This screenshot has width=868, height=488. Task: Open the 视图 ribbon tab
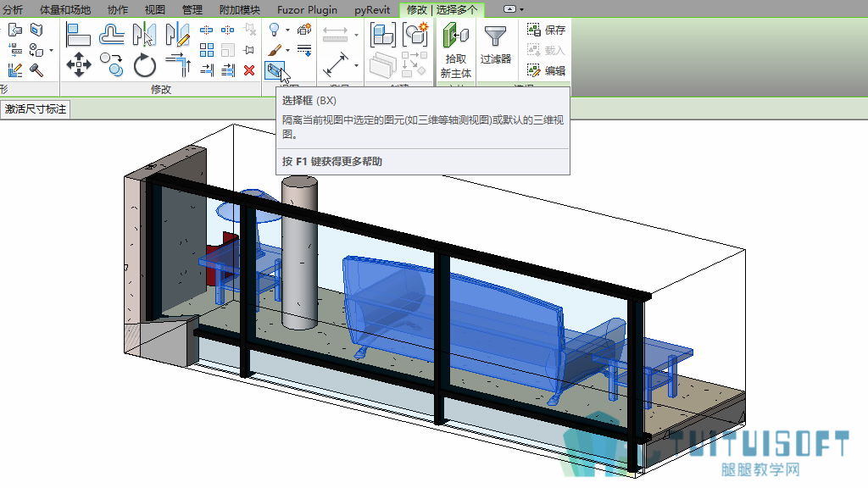pos(155,10)
